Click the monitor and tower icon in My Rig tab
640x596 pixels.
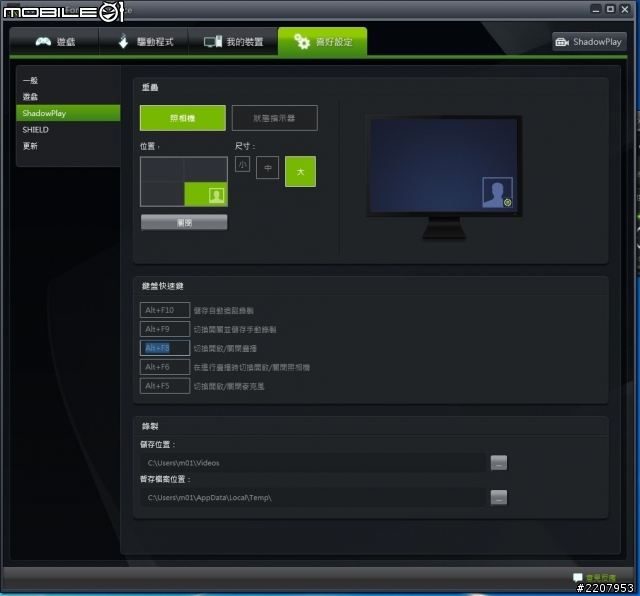tap(213, 41)
